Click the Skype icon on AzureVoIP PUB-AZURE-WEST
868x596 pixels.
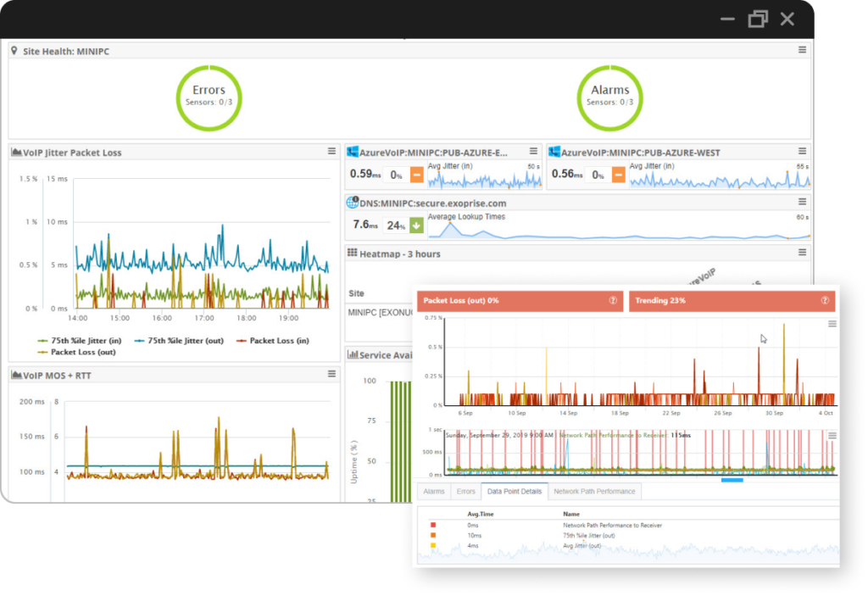tap(556, 152)
